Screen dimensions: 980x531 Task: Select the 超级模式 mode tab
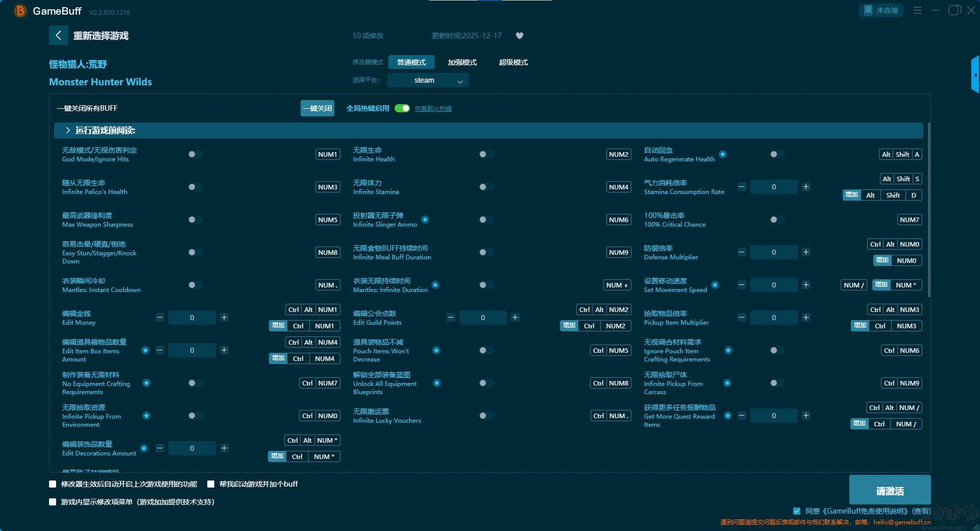[513, 62]
